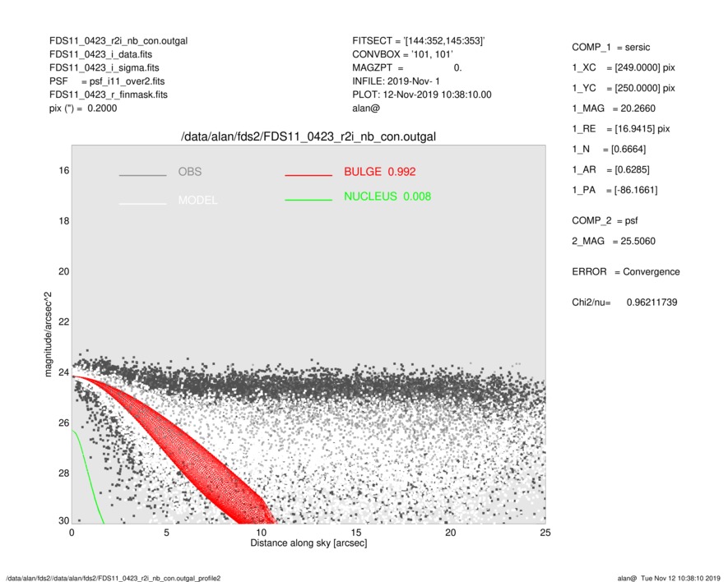This screenshot has width=728, height=582.
Task: Select the COMP_1 = sersic text
Action: tap(612, 48)
